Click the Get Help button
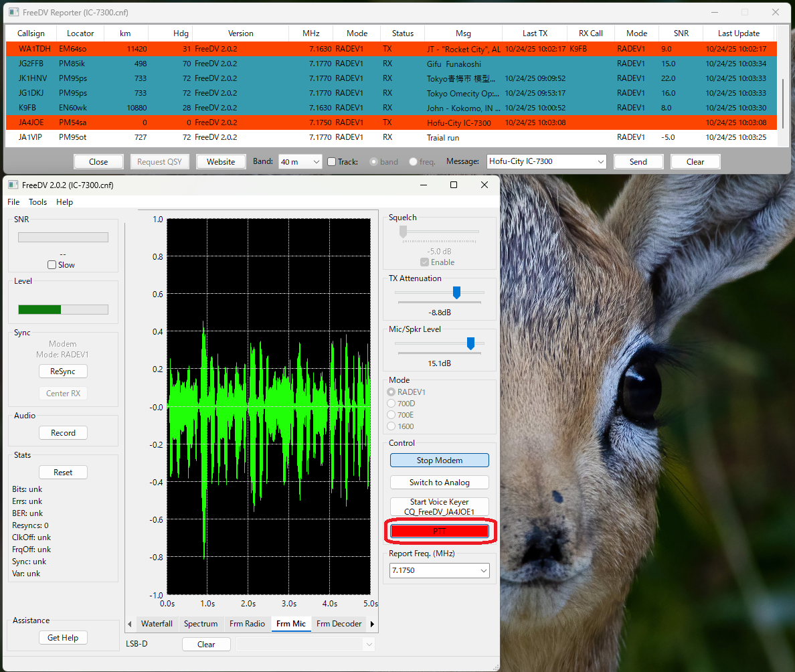This screenshot has width=795, height=672. click(x=63, y=638)
